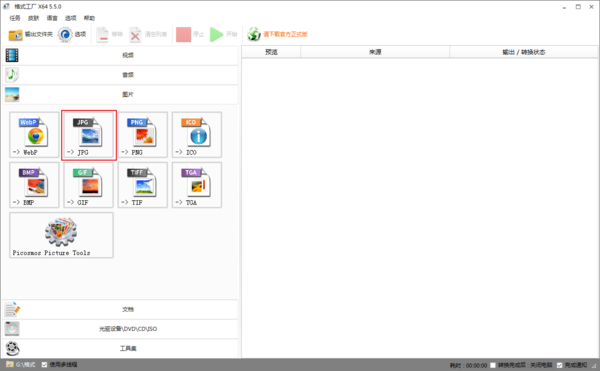Enable shutdown after conversion checkbox

[x=493, y=365]
